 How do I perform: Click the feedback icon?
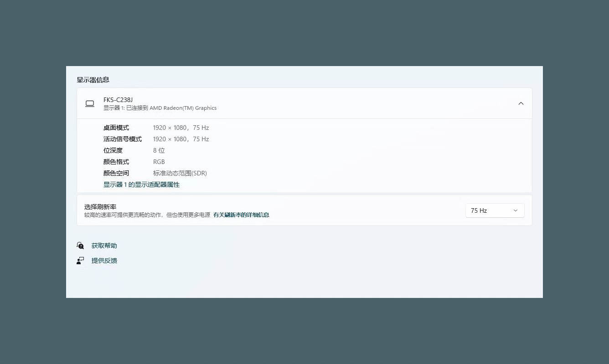(x=80, y=261)
